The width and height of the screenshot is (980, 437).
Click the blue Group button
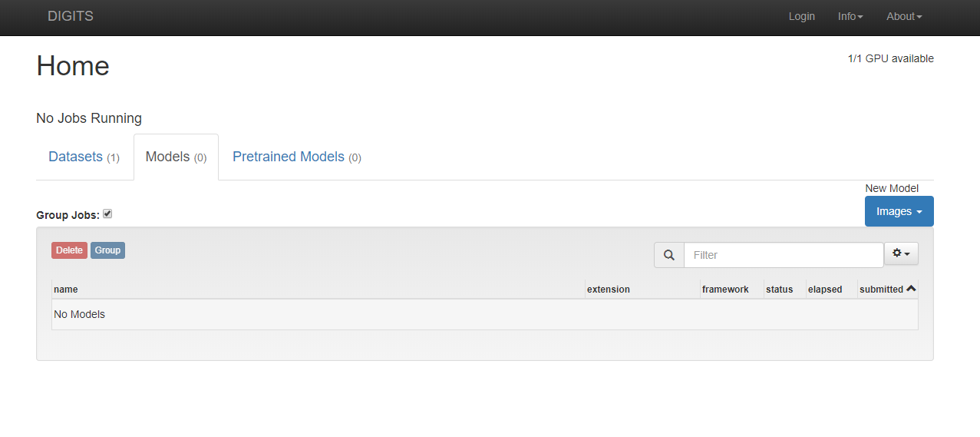pos(107,250)
